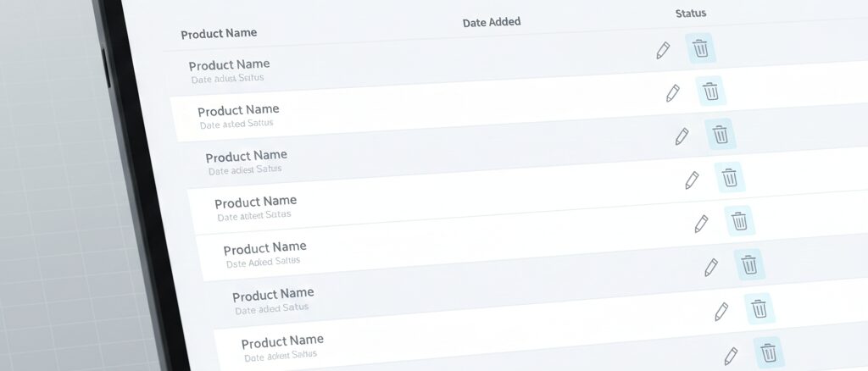Click the edit pencil in the first product row
This screenshot has width=868, height=371.
(x=663, y=51)
